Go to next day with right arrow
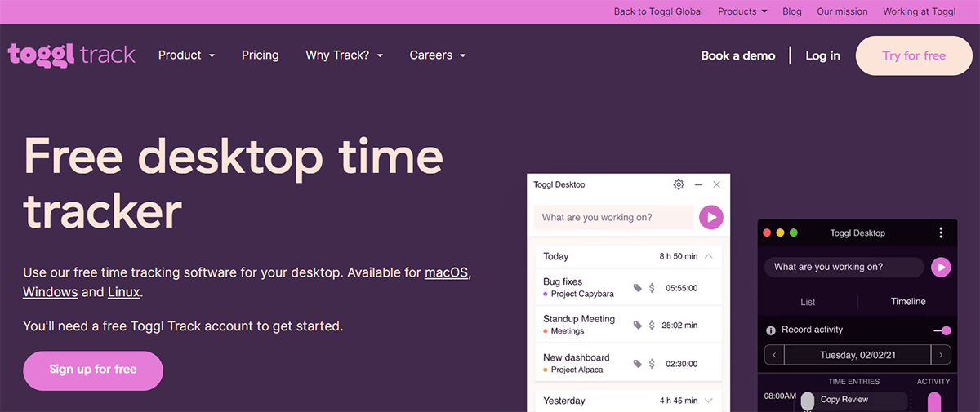 (x=942, y=355)
